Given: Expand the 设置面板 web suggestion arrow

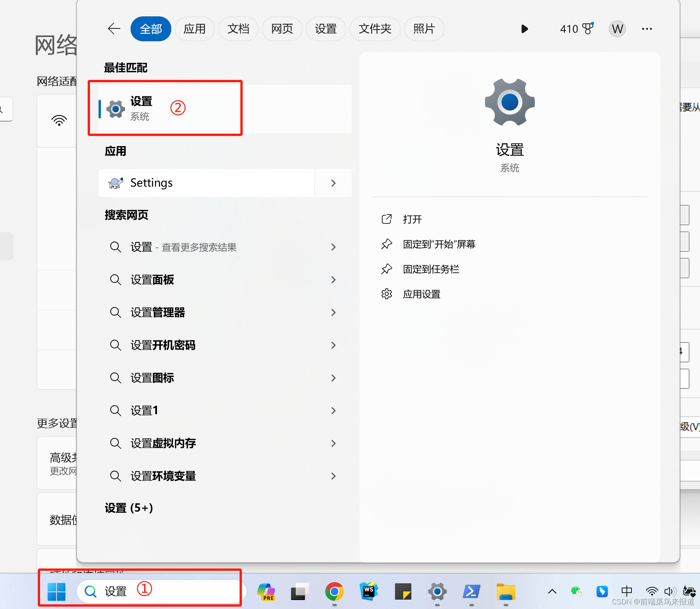Looking at the screenshot, I should tap(333, 280).
